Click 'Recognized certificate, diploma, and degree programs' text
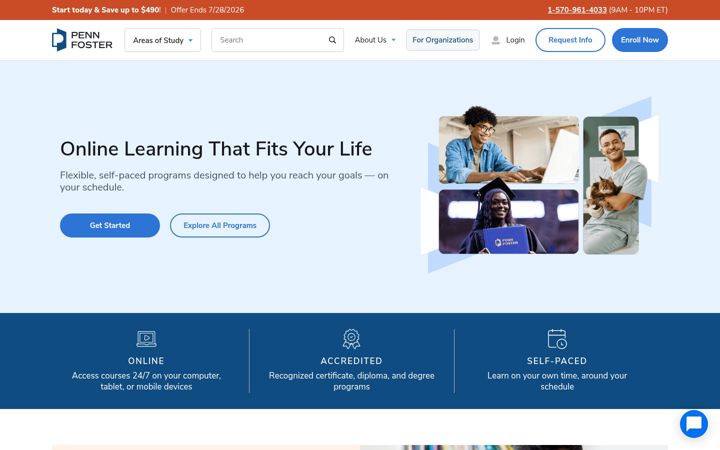This screenshot has height=450, width=720. click(351, 381)
